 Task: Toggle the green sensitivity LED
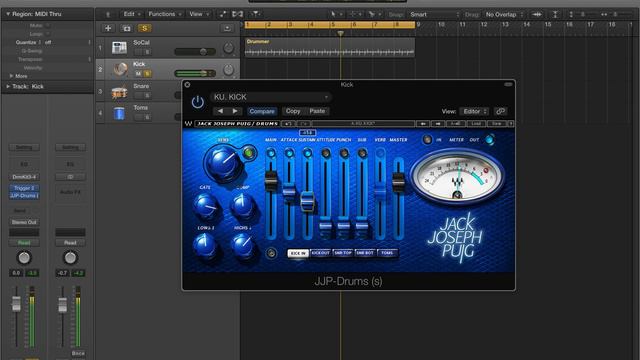pyautogui.click(x=248, y=153)
